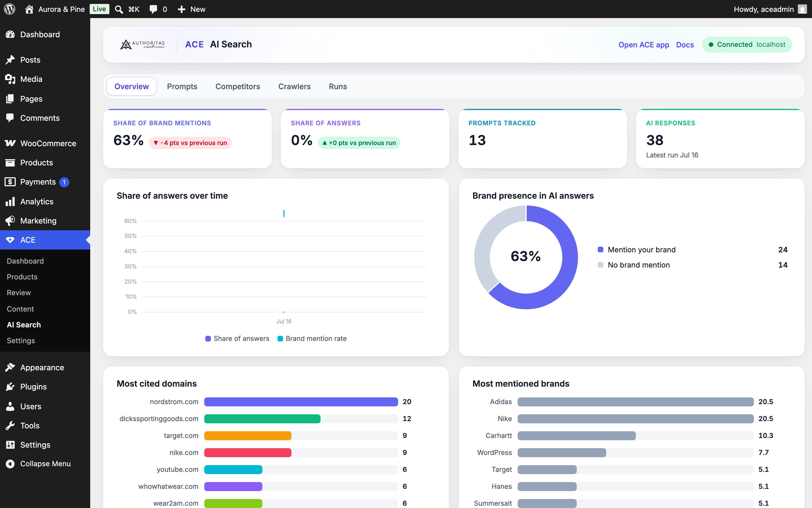812x508 pixels.
Task: Click the Connected localhost status badge
Action: (747, 44)
